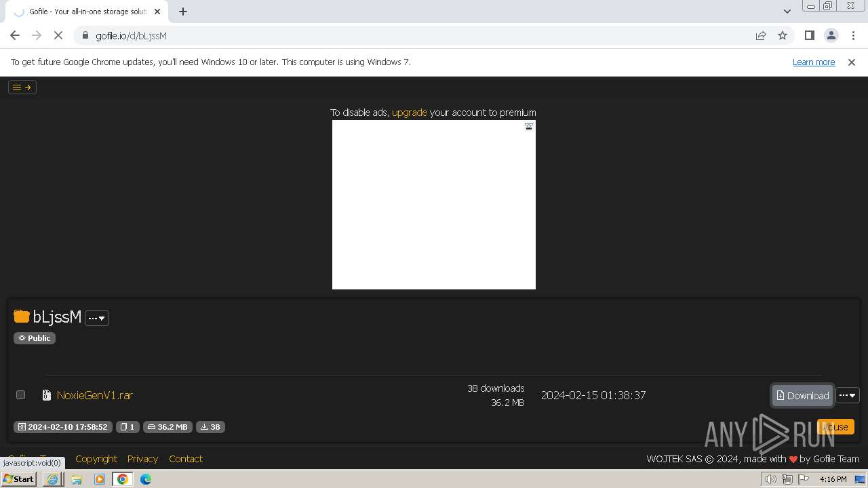Click the upgrade link above the ad
This screenshot has width=868, height=488.
pos(410,113)
